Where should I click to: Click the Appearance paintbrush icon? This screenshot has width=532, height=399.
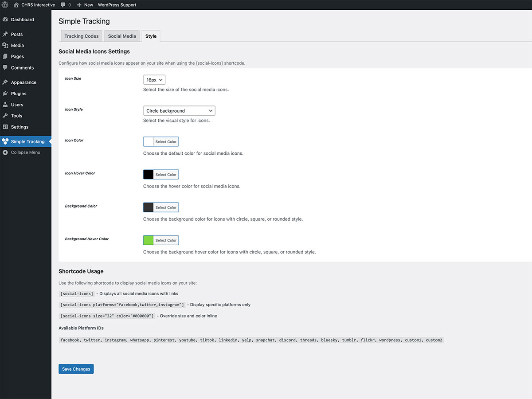[x=5, y=82]
